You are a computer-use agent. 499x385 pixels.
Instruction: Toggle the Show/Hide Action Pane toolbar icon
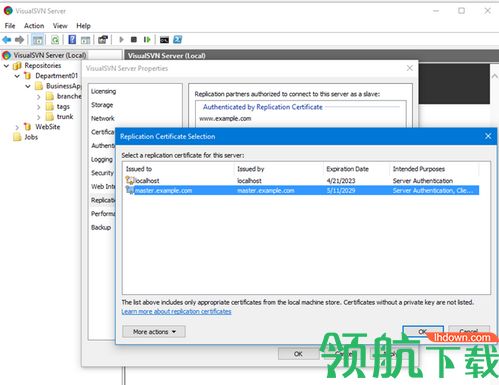(86, 40)
